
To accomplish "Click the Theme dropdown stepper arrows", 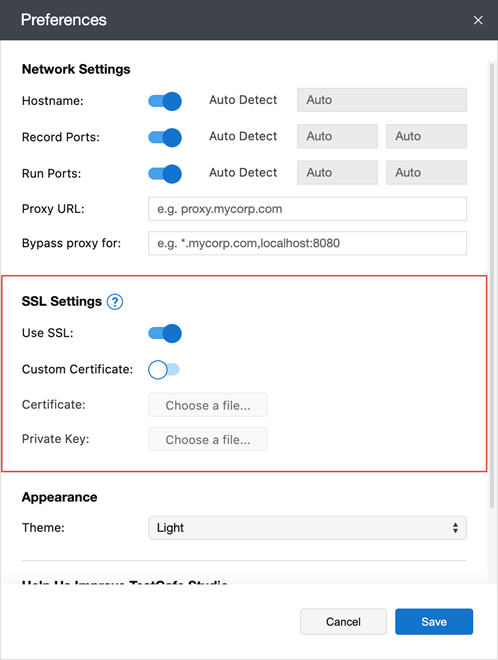I will (x=455, y=528).
